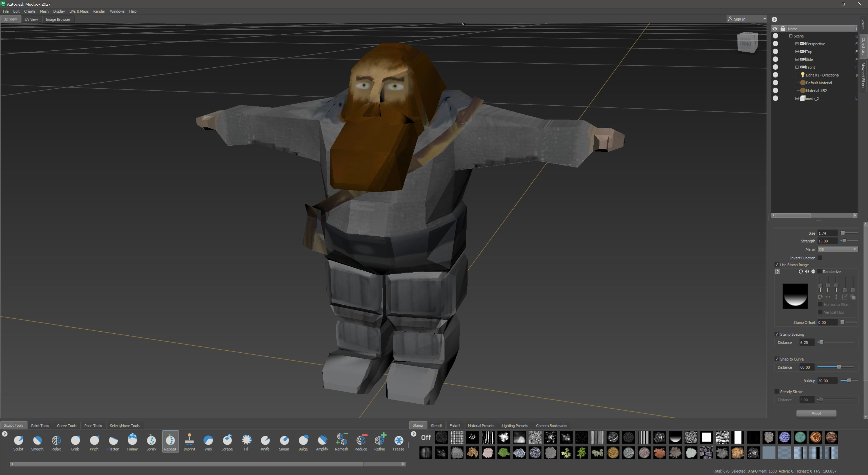868x475 pixels.
Task: Expand the mesh_2 node
Action: click(797, 98)
